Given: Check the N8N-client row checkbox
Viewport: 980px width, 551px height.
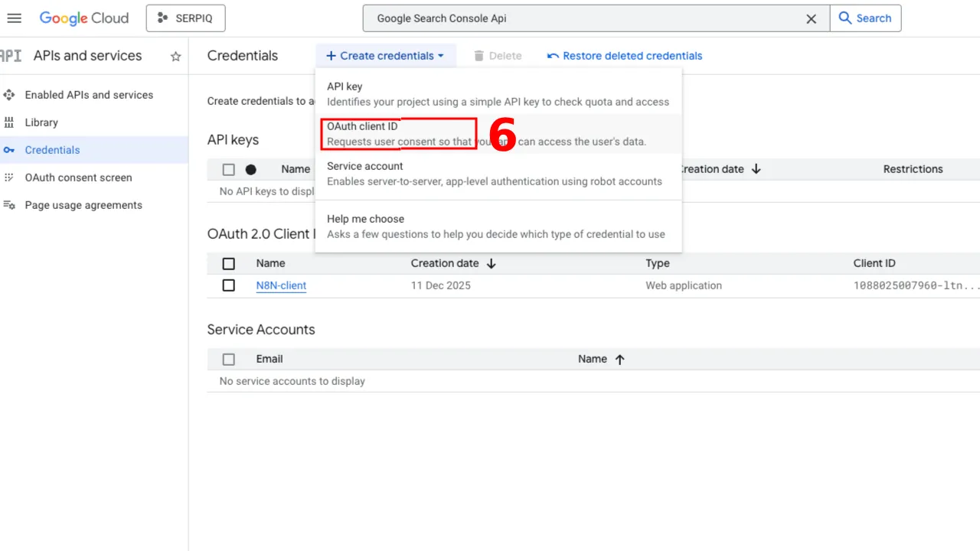Looking at the screenshot, I should (x=228, y=285).
